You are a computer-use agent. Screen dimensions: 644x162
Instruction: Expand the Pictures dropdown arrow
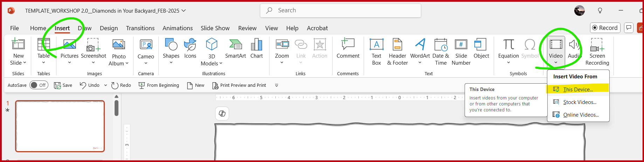click(69, 63)
